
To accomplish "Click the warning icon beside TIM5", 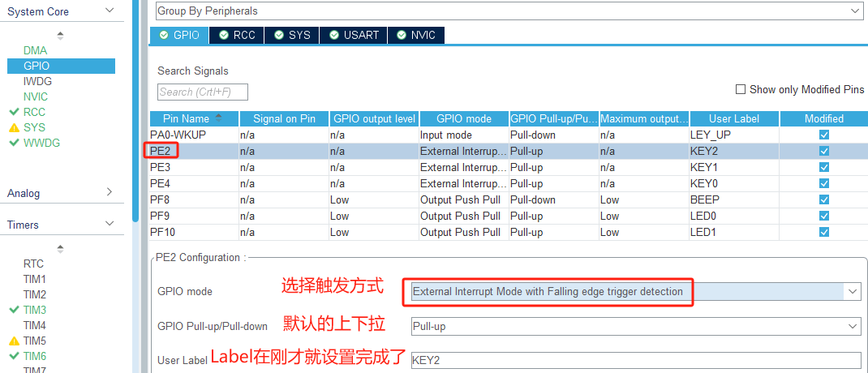I will (x=15, y=341).
